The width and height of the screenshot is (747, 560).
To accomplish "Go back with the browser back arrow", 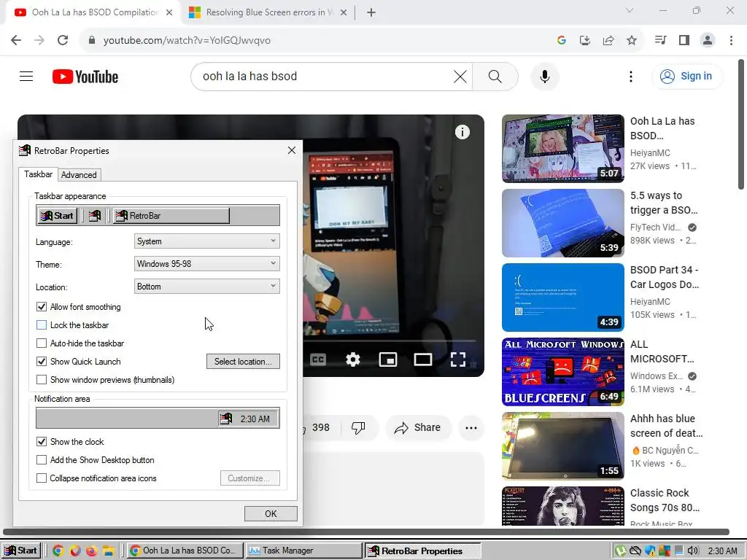I will click(16, 40).
